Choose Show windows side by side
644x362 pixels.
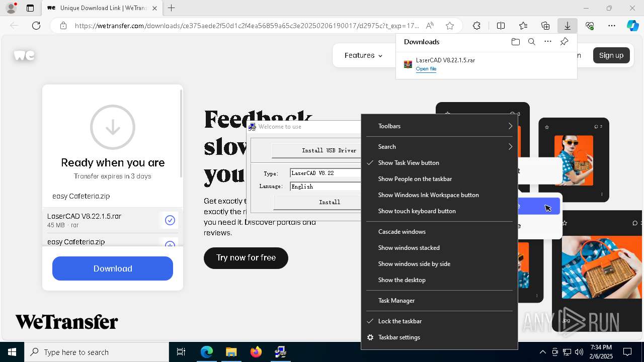439,264
